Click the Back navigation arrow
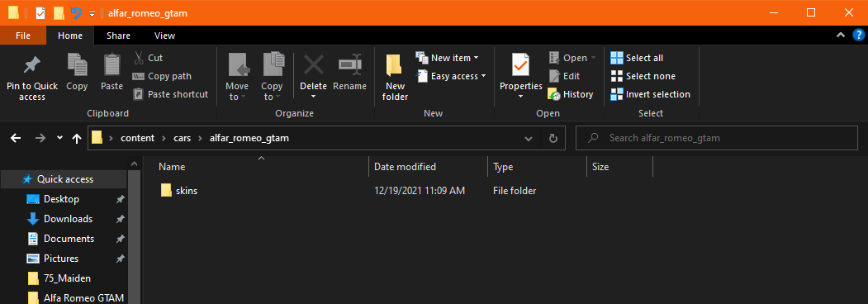Screen dimensions: 868x304 coord(16,138)
